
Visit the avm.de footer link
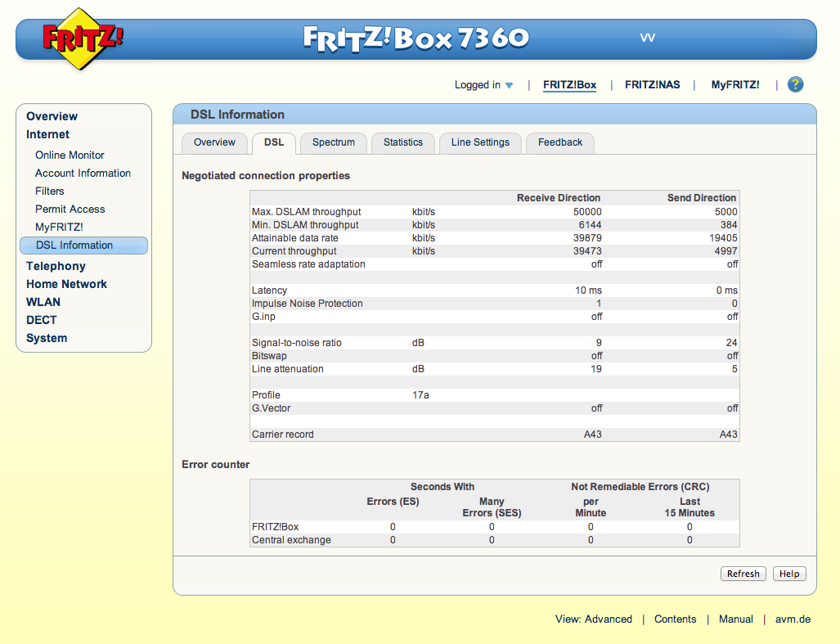(x=793, y=619)
